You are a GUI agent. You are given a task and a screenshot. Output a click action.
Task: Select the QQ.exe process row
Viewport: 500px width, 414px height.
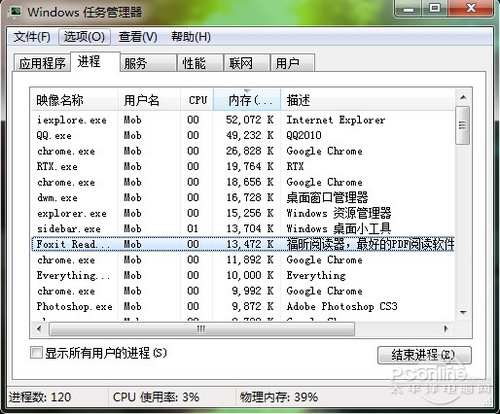(x=243, y=135)
